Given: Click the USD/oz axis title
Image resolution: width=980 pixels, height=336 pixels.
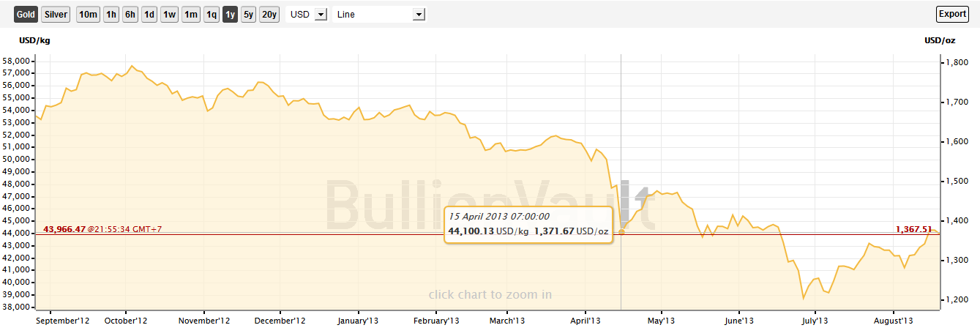Looking at the screenshot, I should pyautogui.click(x=940, y=40).
